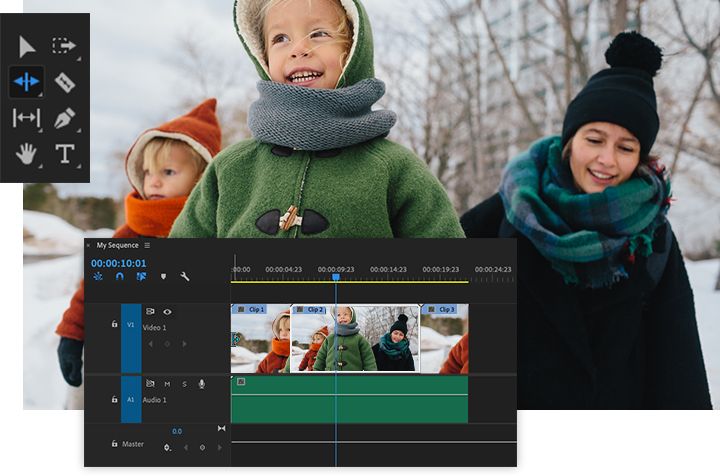
Task: Select the Razor tool
Action: pos(64,83)
